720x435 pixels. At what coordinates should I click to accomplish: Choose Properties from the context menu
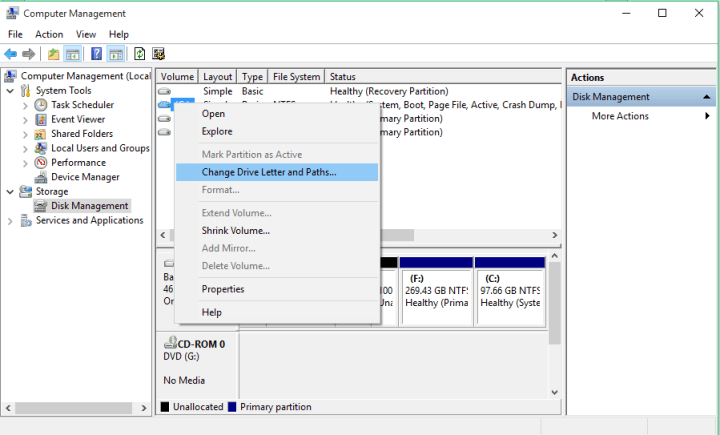pos(277,289)
